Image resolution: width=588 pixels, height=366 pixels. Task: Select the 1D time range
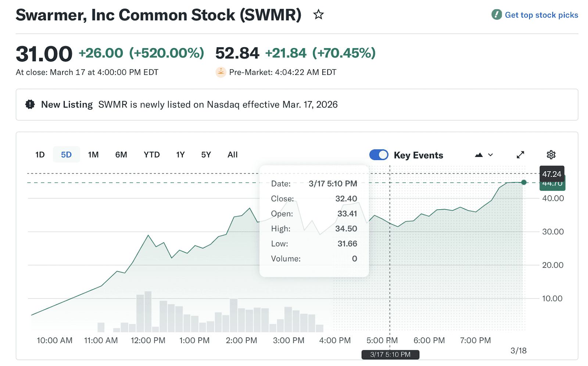(x=40, y=155)
